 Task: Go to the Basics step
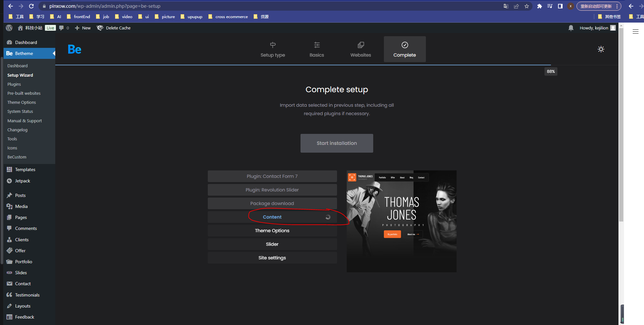point(317,49)
